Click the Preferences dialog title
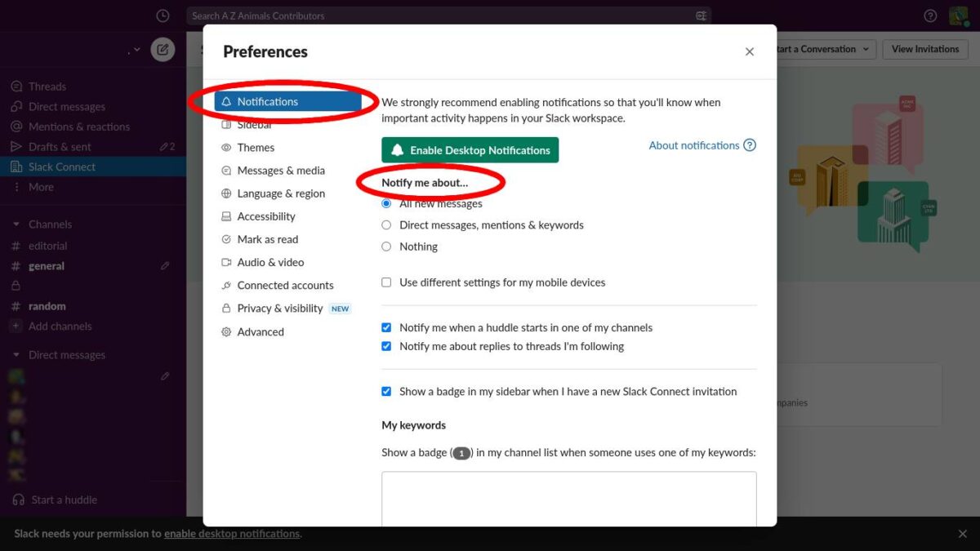 click(x=265, y=51)
